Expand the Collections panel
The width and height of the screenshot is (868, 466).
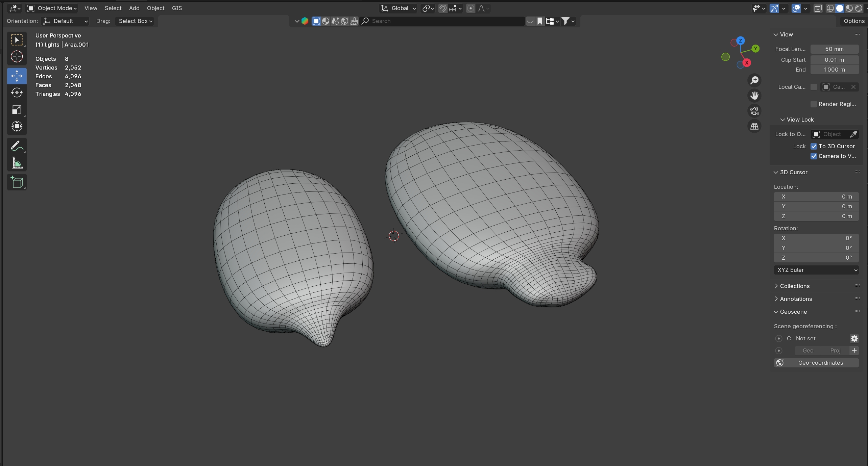(x=794, y=286)
